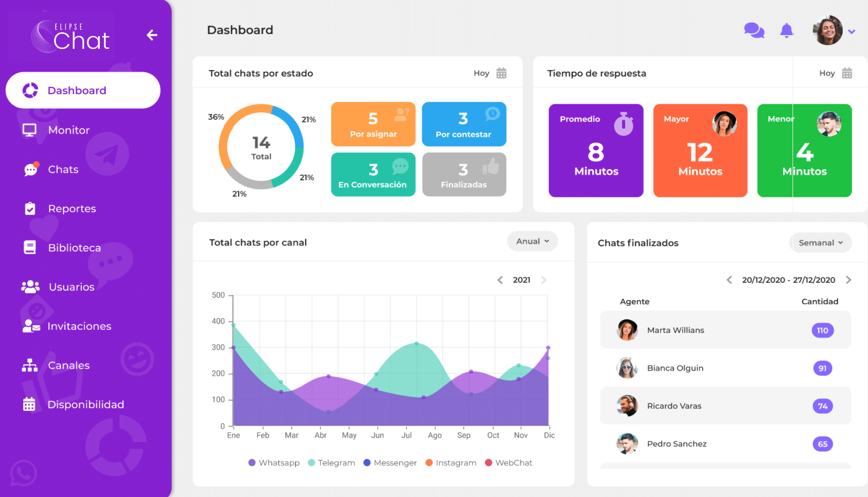Open Monitor in the sidebar
This screenshot has width=868, height=497.
point(69,130)
